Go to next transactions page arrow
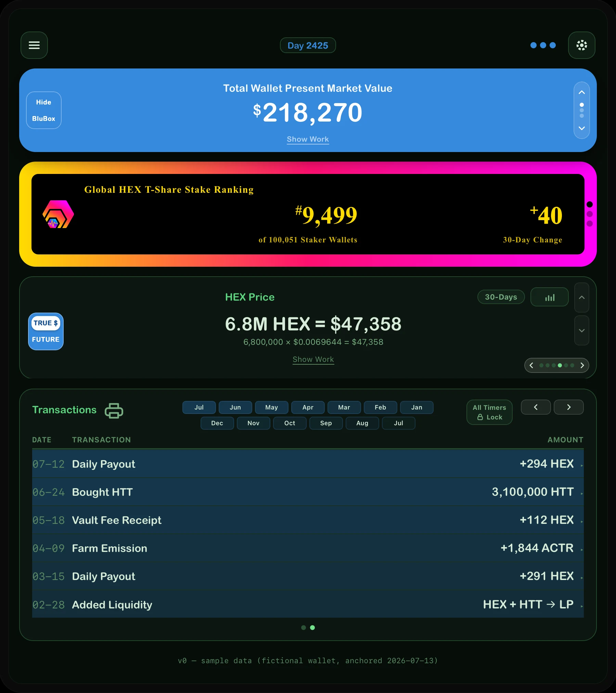The image size is (616, 693). [569, 407]
